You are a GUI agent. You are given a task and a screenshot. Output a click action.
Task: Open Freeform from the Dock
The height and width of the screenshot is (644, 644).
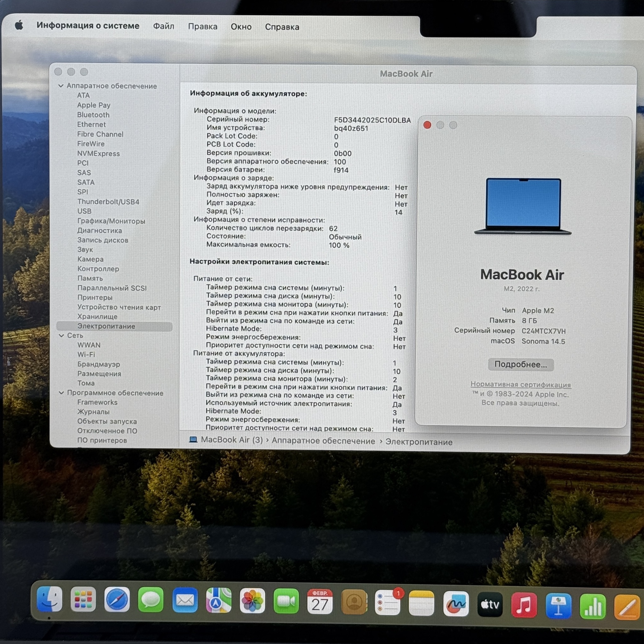(456, 604)
